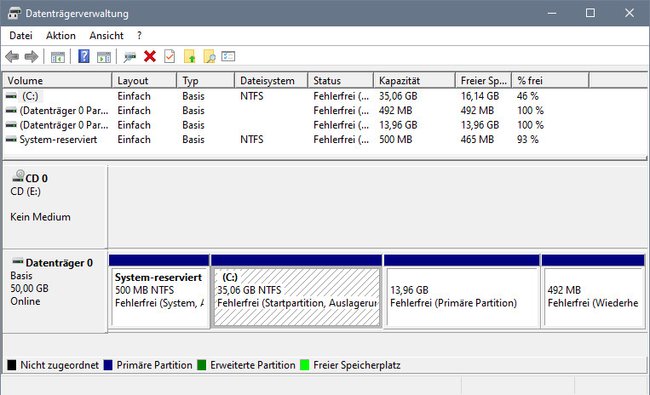Click the connect drive toolbar icon
This screenshot has width=650, height=395.
(x=129, y=57)
